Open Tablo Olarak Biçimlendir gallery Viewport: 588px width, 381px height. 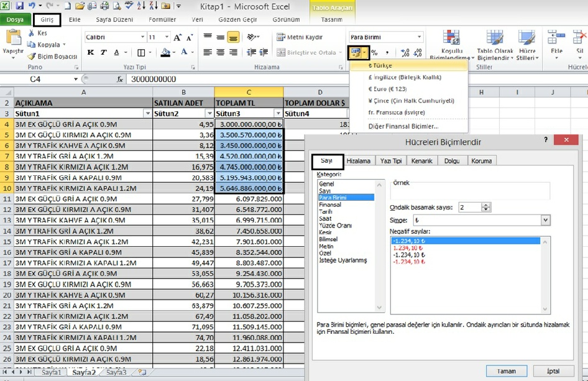click(495, 44)
